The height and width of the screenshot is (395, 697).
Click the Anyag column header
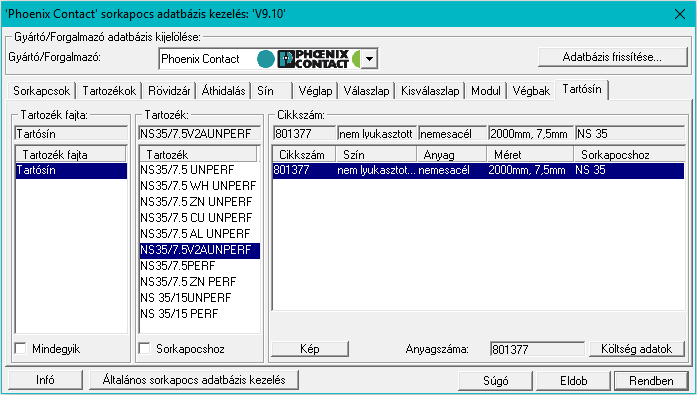451,155
